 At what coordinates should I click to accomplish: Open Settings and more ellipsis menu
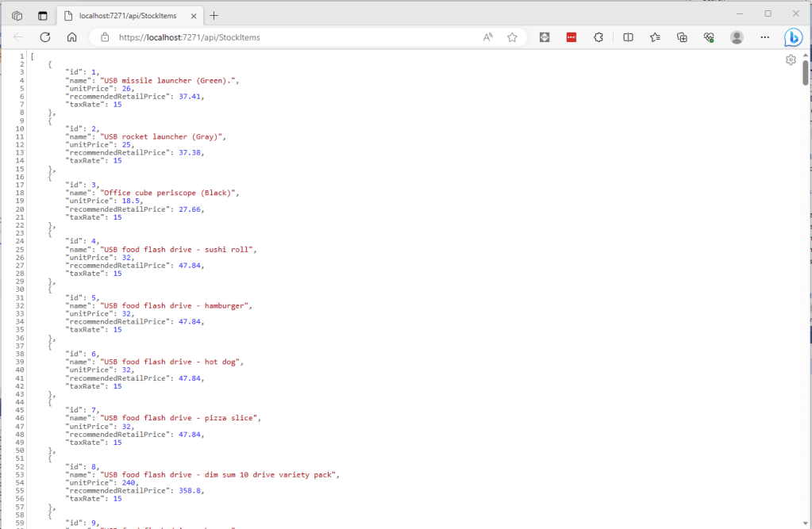[764, 37]
